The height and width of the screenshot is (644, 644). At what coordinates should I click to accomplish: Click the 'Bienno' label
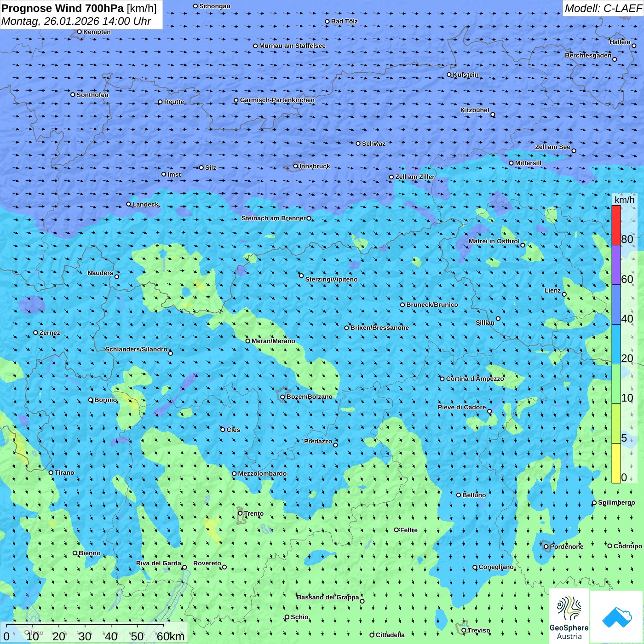(x=90, y=553)
